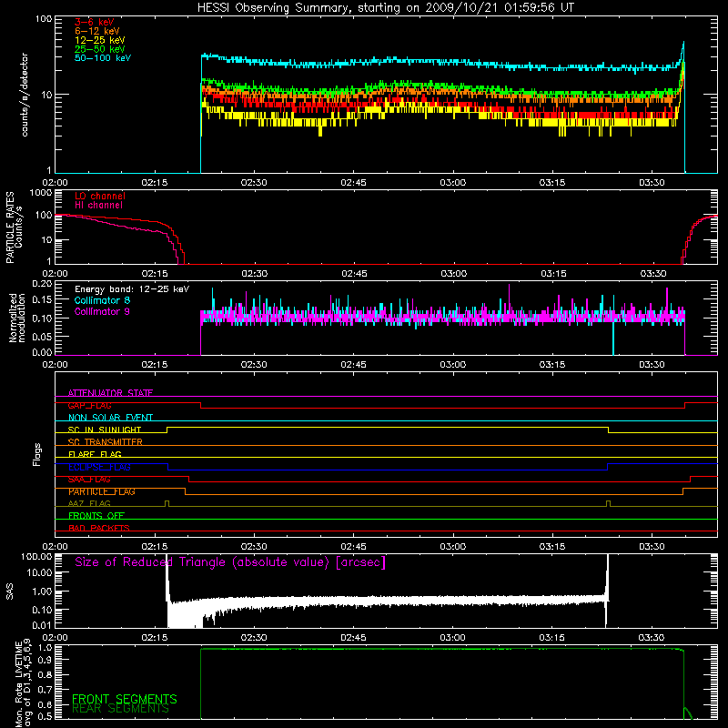Click the 'Energy band: 12-25 keV' label
728x728 pixels.
click(132, 289)
